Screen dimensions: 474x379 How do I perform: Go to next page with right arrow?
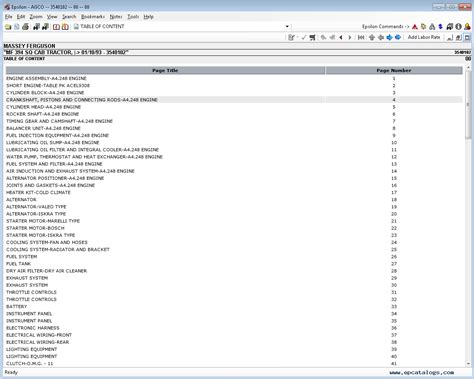point(350,37)
